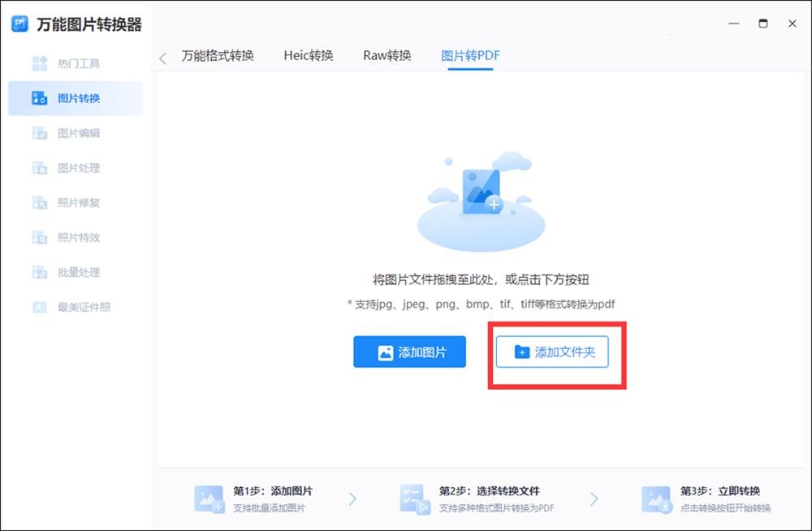Select the 图片处理 tool icon
Viewport: 812px width, 531px height.
click(39, 168)
